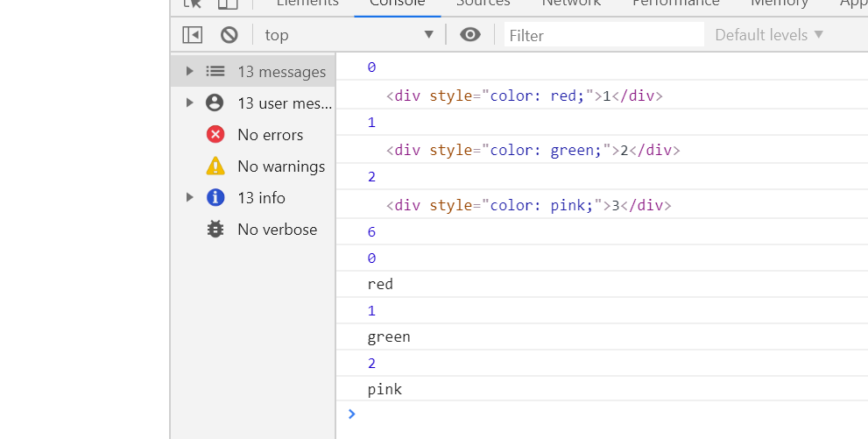
Task: Toggle the device toolbar icon
Action: pos(228,4)
